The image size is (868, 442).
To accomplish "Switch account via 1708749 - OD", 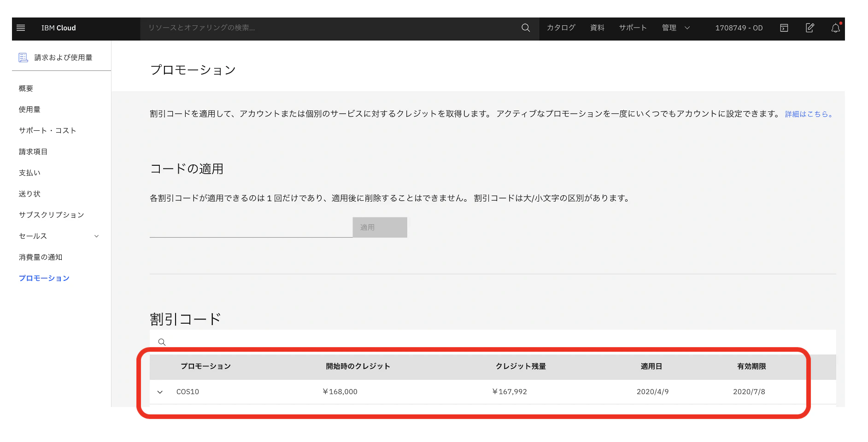I will pos(739,28).
